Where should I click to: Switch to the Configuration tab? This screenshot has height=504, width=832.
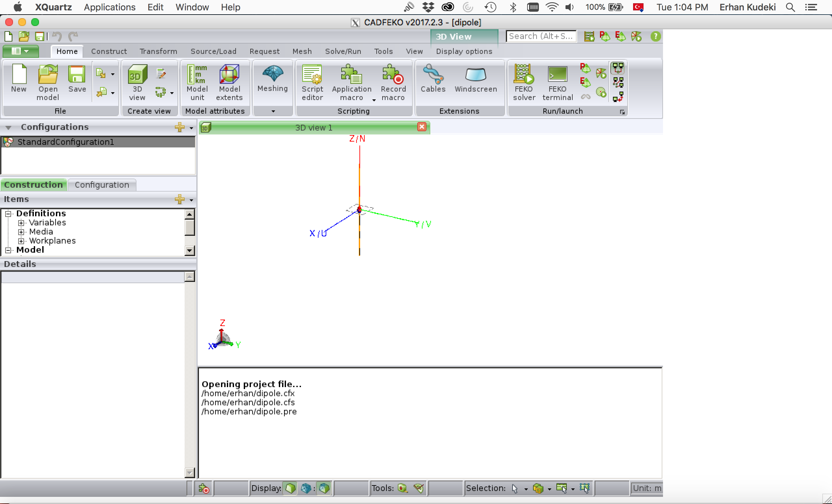point(102,185)
